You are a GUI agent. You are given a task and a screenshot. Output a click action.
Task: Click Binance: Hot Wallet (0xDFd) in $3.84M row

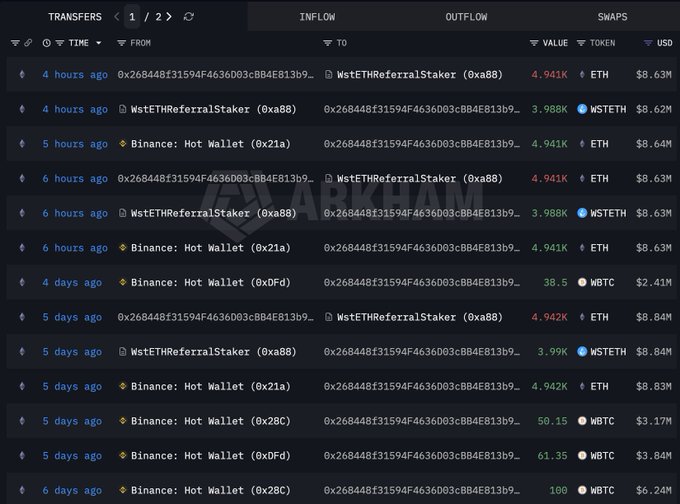click(x=211, y=456)
